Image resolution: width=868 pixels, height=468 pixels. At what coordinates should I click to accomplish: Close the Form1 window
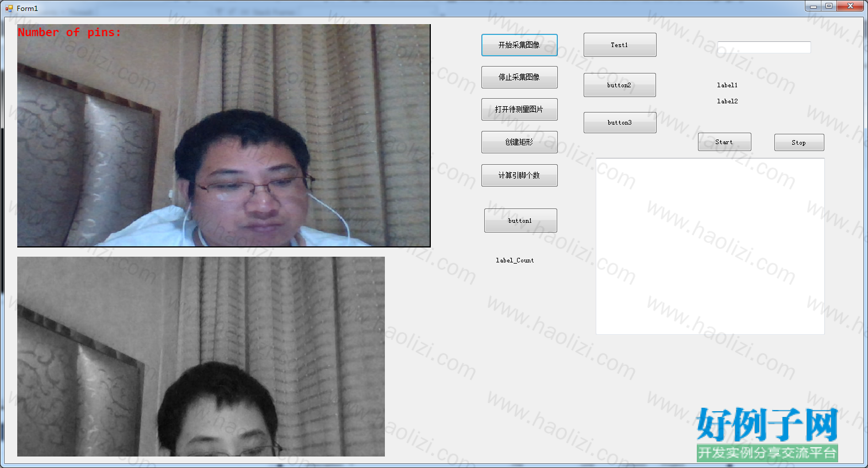850,6
